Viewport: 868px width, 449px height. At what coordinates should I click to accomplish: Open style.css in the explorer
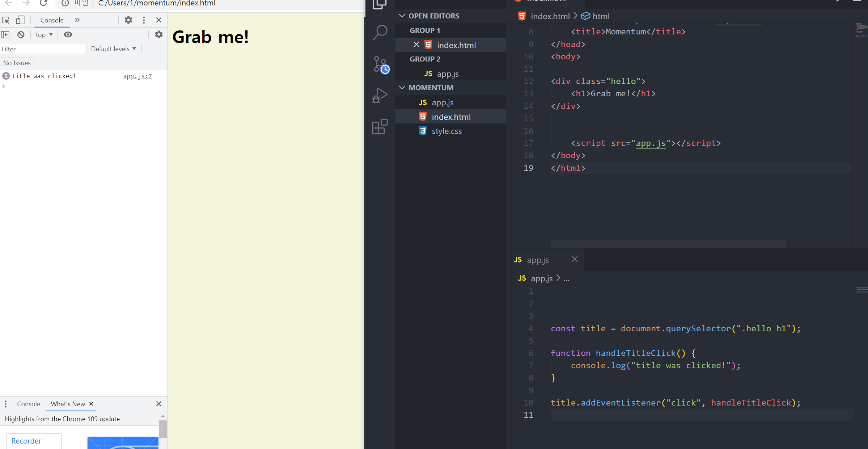(446, 131)
